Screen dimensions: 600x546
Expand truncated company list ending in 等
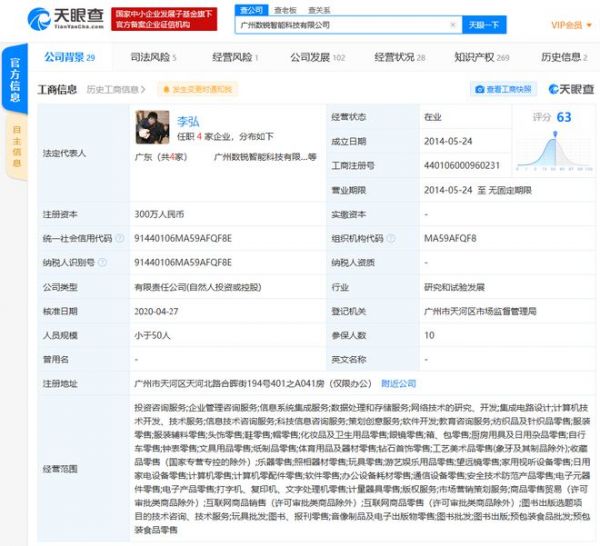pyautogui.click(x=312, y=156)
